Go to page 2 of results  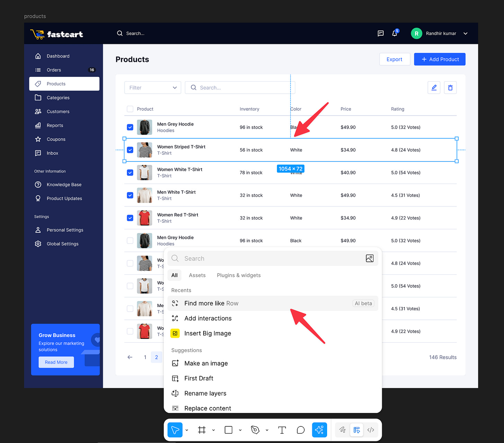coord(156,357)
